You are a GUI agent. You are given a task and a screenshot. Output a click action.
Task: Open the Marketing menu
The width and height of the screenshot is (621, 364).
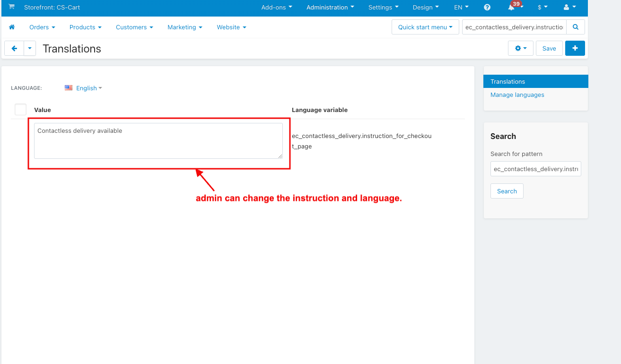184,27
